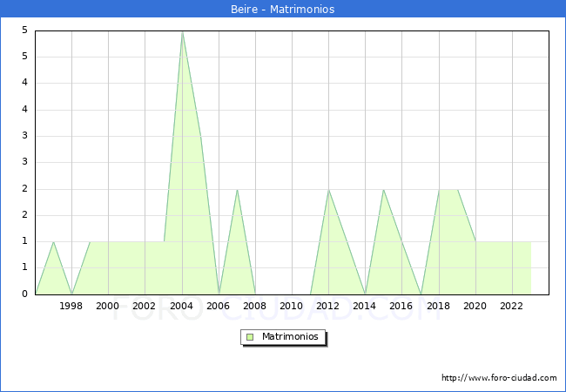Click the 0 label on y-axis
The image size is (566, 392).
24,294
